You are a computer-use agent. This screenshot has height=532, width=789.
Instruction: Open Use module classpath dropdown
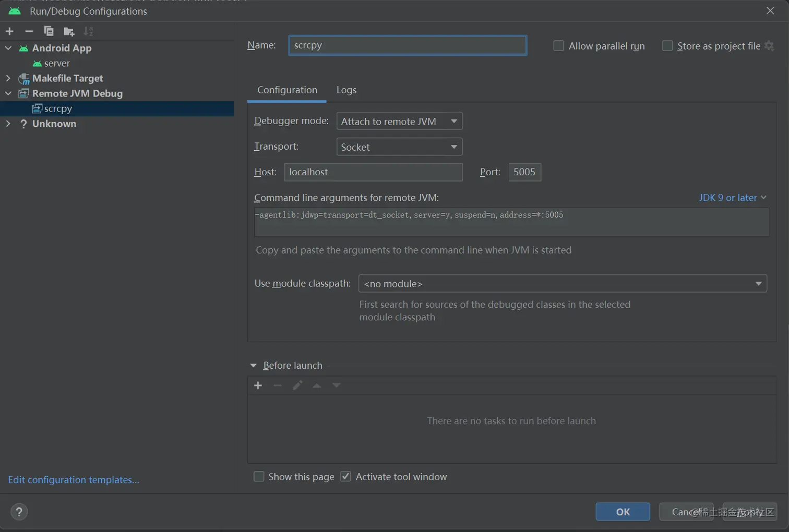coord(563,284)
